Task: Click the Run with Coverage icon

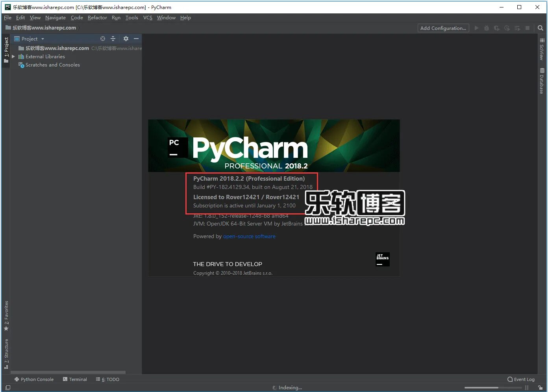Action: pyautogui.click(x=497, y=28)
